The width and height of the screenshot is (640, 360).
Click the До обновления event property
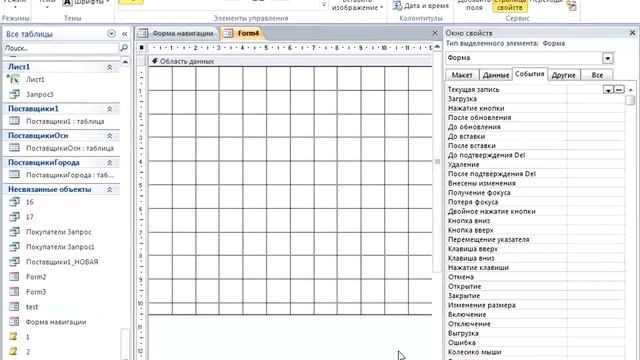pyautogui.click(x=536, y=127)
